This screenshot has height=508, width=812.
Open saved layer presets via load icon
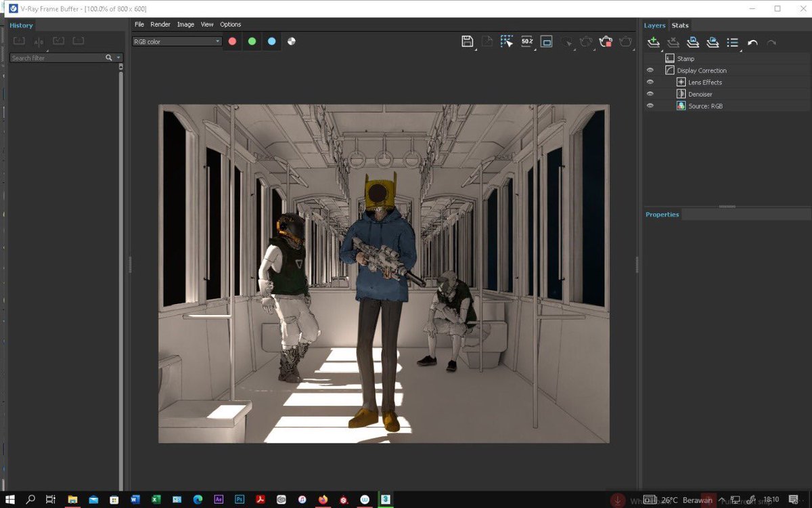coord(713,42)
